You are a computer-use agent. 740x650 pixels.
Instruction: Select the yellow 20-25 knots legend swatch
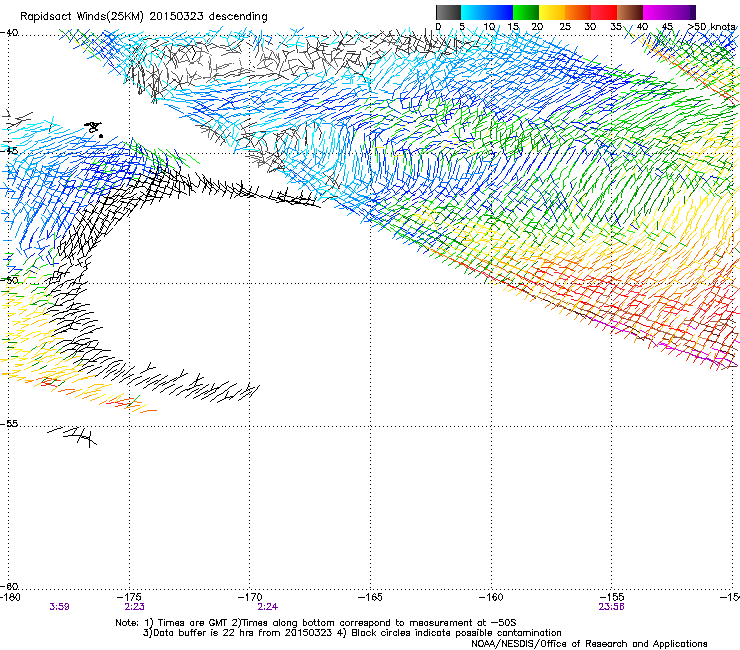tap(552, 12)
